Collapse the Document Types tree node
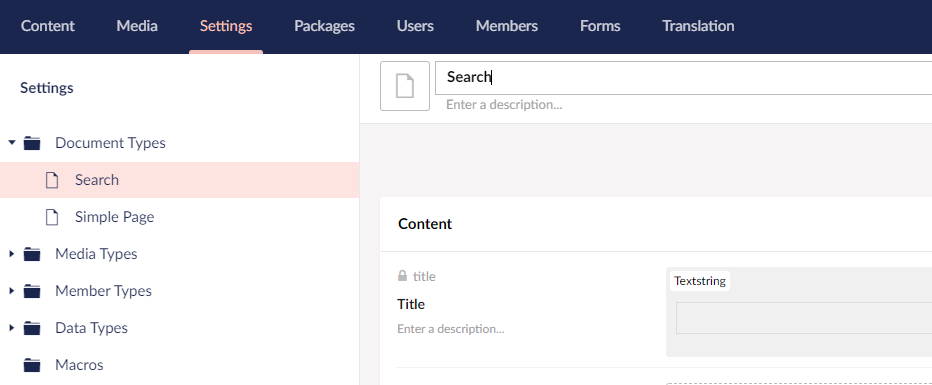Image resolution: width=932 pixels, height=385 pixels. click(11, 143)
